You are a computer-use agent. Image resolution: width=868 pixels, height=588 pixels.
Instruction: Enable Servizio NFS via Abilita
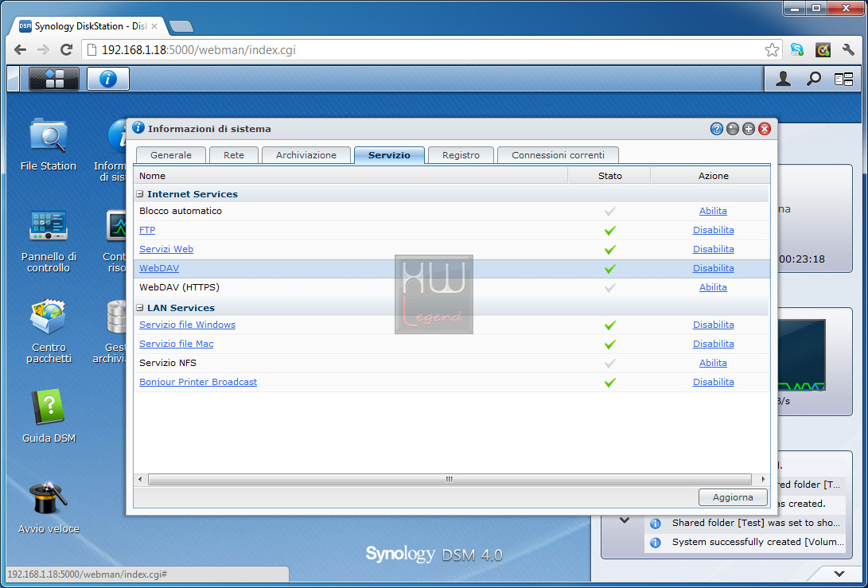point(713,363)
